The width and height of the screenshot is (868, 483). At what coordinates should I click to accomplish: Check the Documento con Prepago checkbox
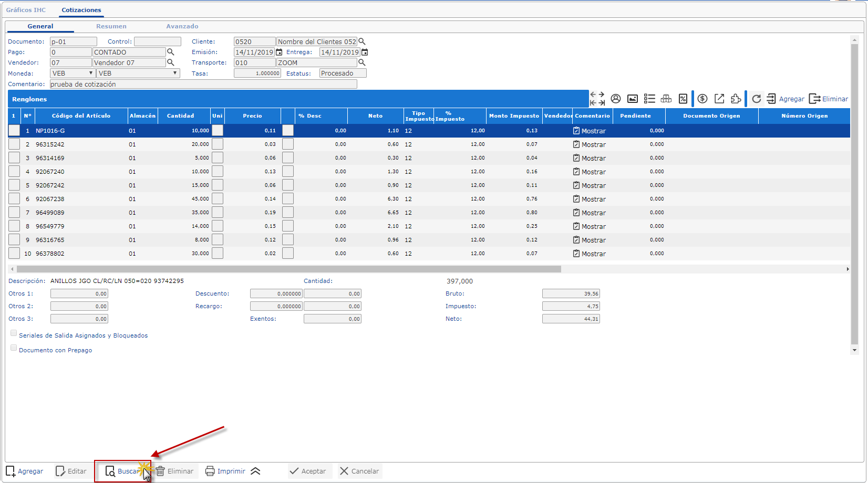point(14,348)
